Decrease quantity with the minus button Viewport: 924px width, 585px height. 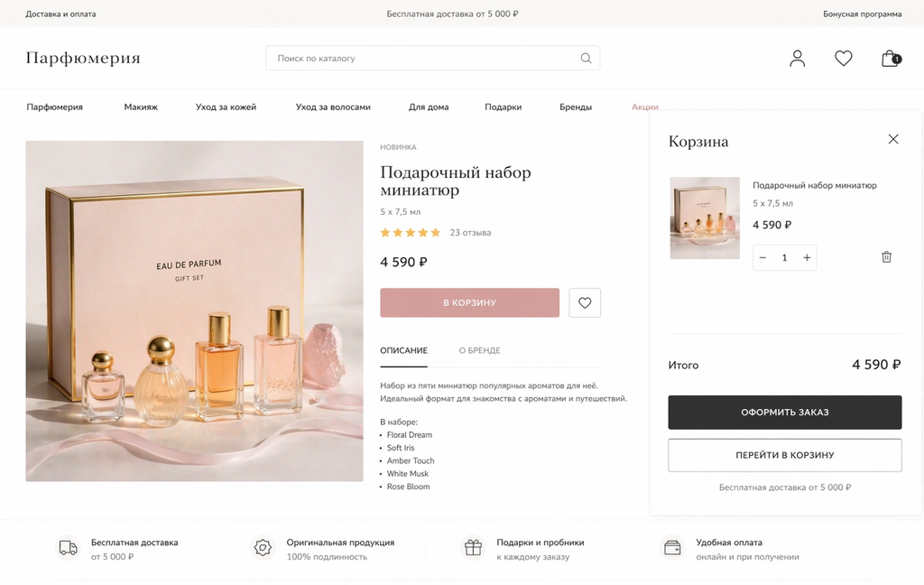pos(762,257)
